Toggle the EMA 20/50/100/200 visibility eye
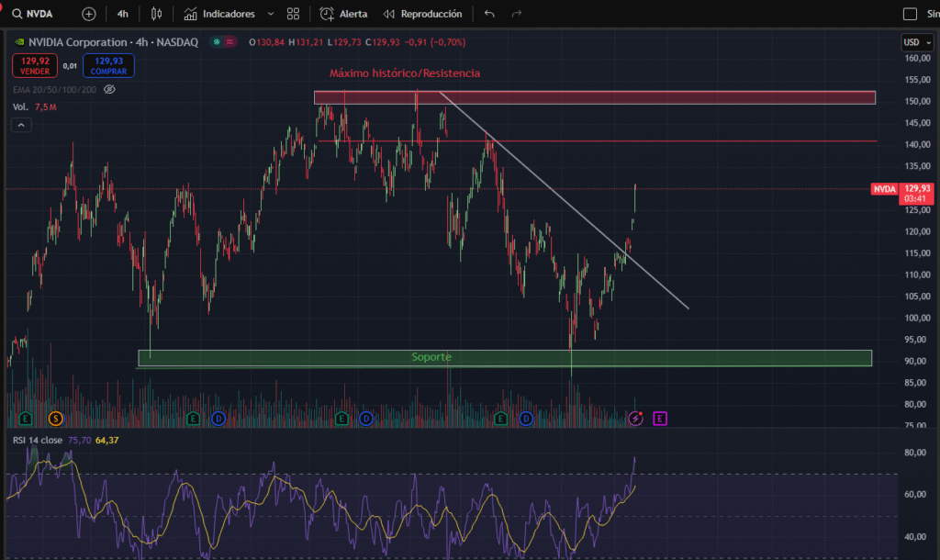 click(109, 89)
